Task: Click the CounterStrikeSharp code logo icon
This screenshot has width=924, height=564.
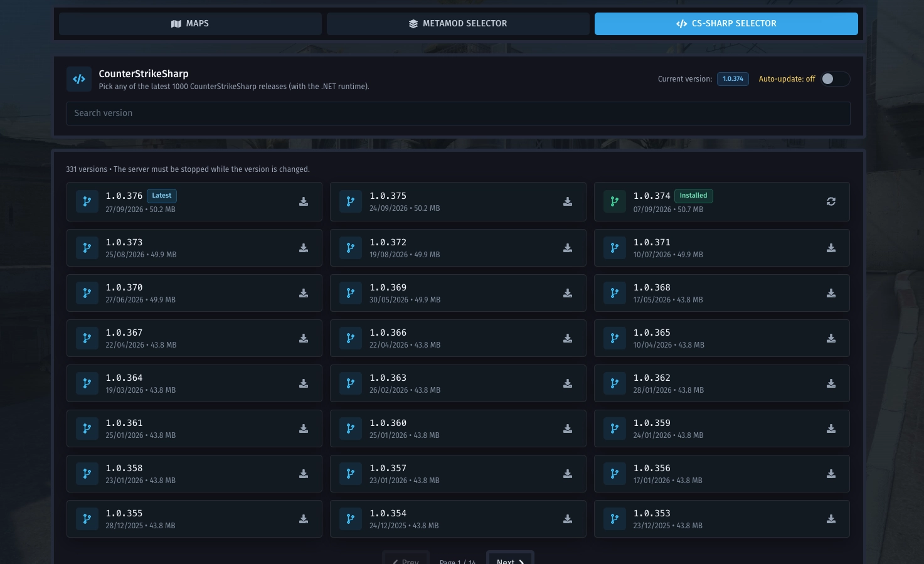Action: pyautogui.click(x=79, y=79)
